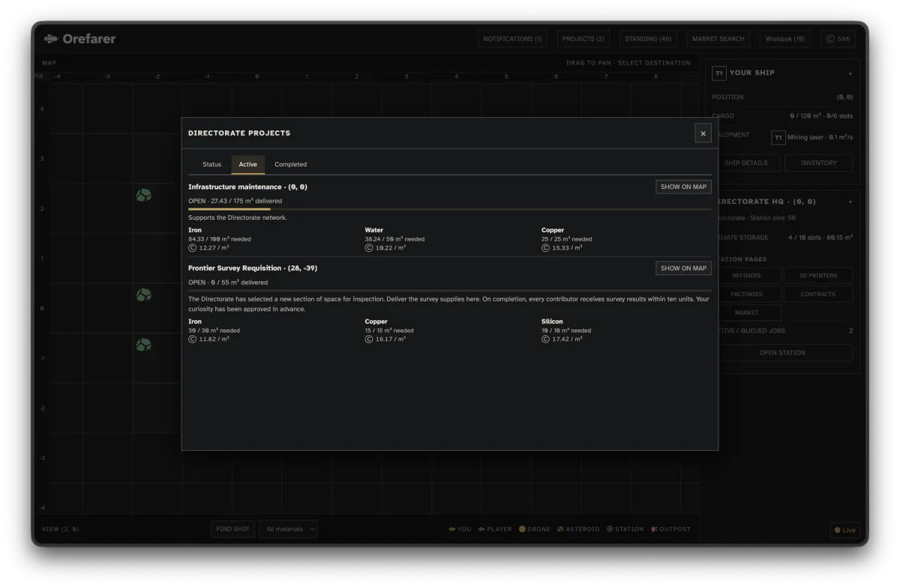Open Market Search in the header
Screen dimensions: 900x588
718,39
